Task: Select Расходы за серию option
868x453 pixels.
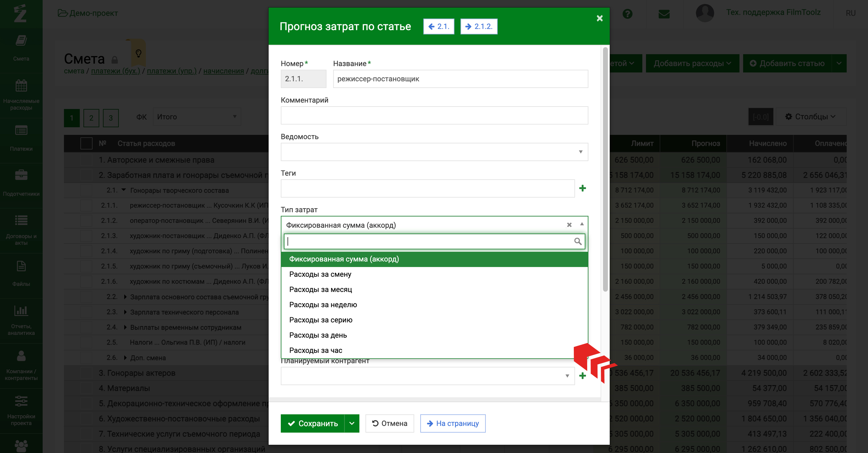Action: point(434,320)
